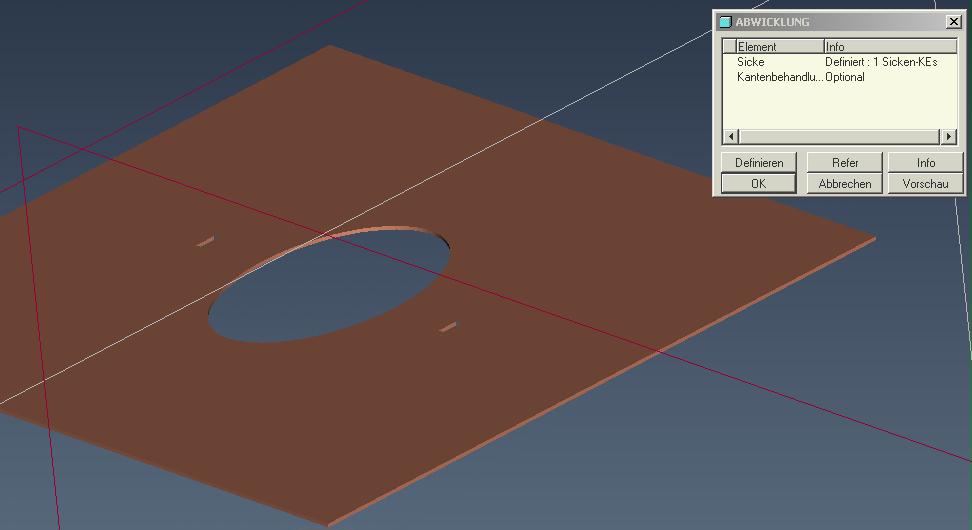Select the Kantenbehandlu... element row
972x530 pixels.
tap(840, 77)
